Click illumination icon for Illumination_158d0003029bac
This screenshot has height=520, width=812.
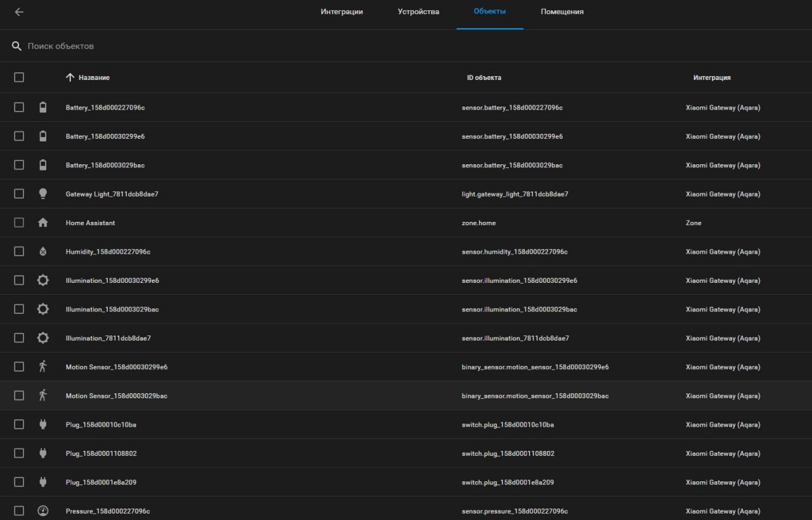pos(43,309)
